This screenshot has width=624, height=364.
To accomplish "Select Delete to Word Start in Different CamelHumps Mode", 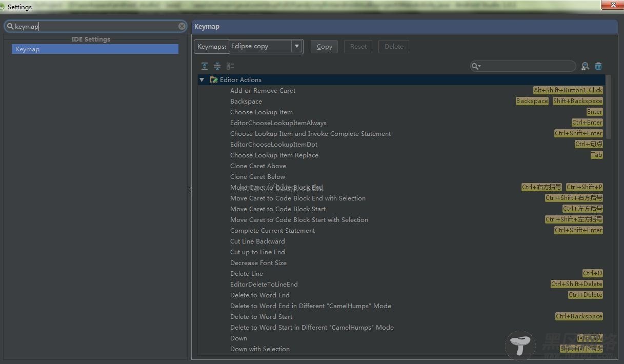I will [x=312, y=328].
